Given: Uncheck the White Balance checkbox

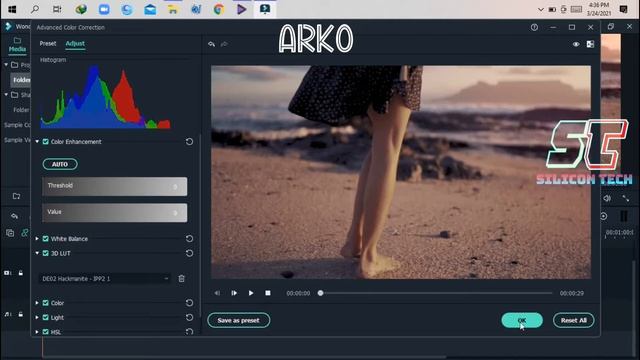Looking at the screenshot, I should click(46, 238).
